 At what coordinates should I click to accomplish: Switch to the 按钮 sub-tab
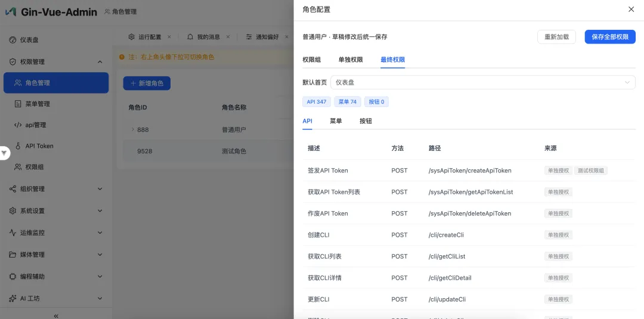[366, 120]
